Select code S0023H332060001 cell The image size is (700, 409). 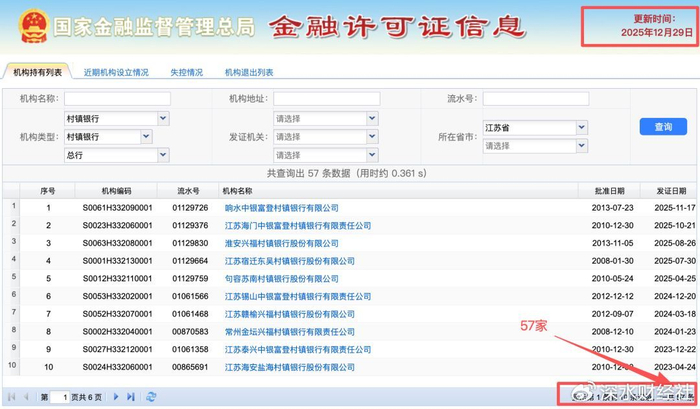117,226
